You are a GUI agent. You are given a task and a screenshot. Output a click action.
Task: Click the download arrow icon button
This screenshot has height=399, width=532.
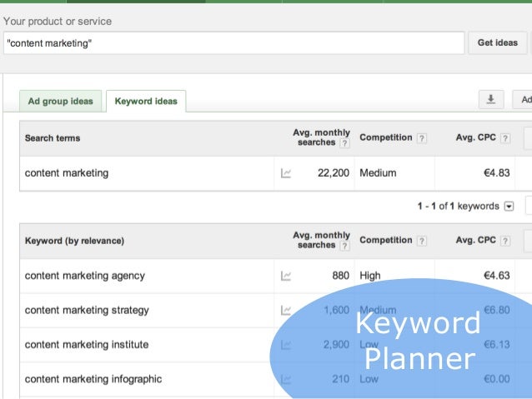click(491, 99)
